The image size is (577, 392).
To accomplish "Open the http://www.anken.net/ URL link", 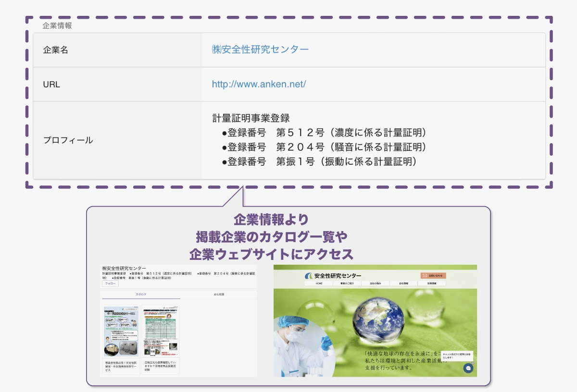I will click(259, 84).
